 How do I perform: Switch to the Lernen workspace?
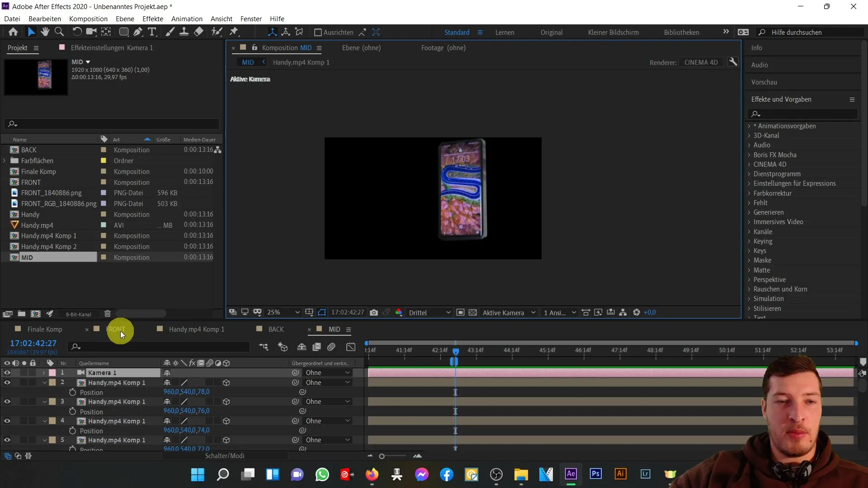(x=505, y=33)
